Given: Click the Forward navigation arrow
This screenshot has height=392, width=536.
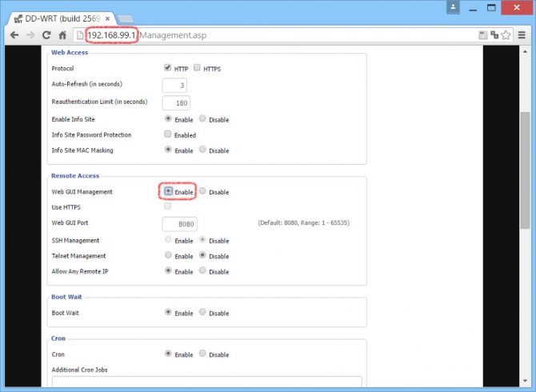Looking at the screenshot, I should click(x=30, y=35).
